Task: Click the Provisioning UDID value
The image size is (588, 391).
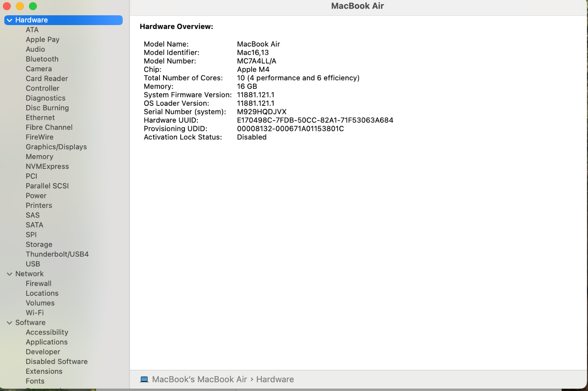Action: [x=290, y=129]
